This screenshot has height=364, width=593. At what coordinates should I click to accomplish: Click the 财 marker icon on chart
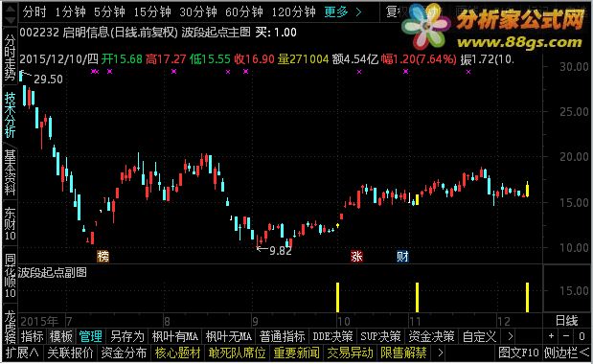(x=402, y=257)
